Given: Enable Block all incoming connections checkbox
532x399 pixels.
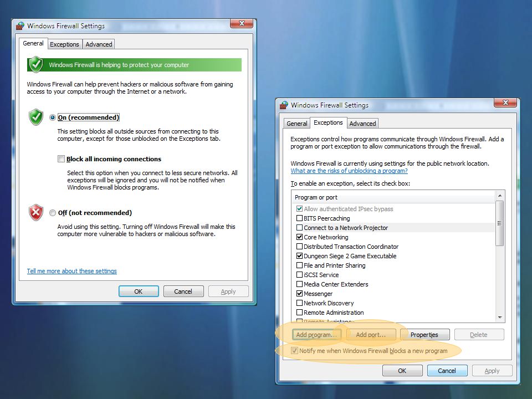Looking at the screenshot, I should click(61, 159).
